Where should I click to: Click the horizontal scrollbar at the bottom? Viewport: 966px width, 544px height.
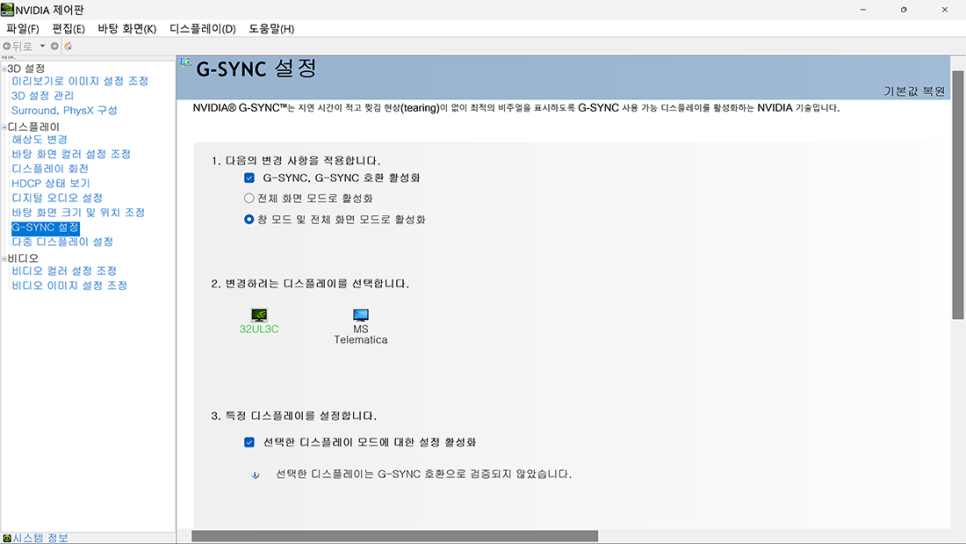click(x=394, y=536)
